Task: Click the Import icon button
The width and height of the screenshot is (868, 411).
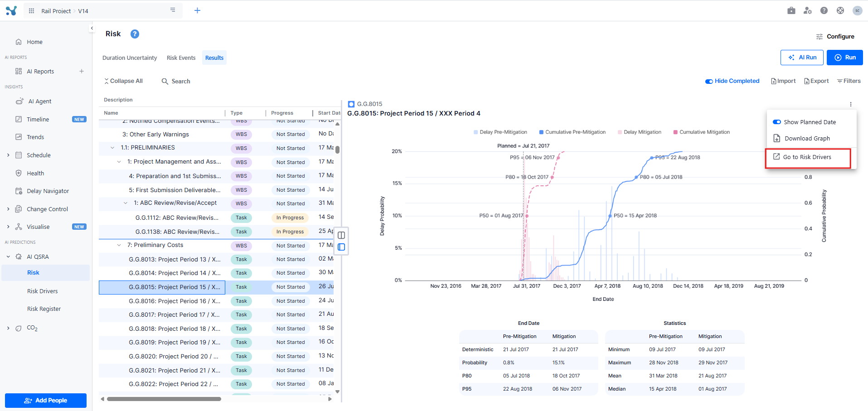Action: (x=783, y=81)
